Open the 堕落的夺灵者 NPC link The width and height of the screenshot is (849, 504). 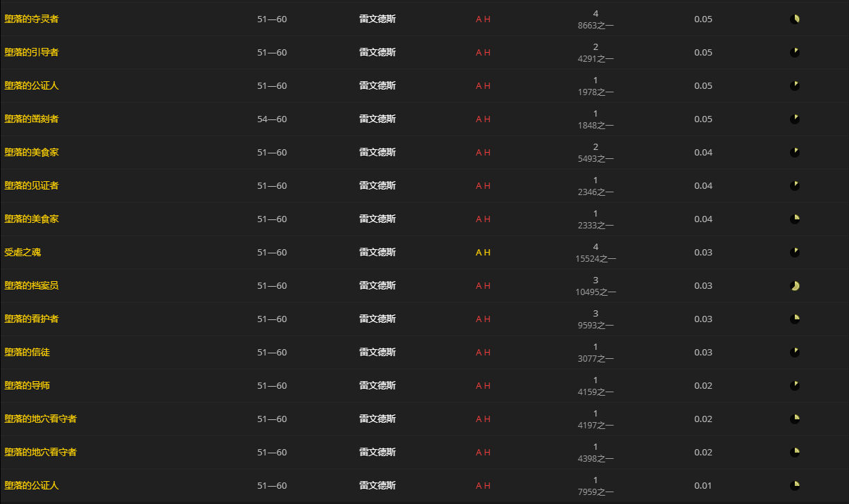[31, 19]
